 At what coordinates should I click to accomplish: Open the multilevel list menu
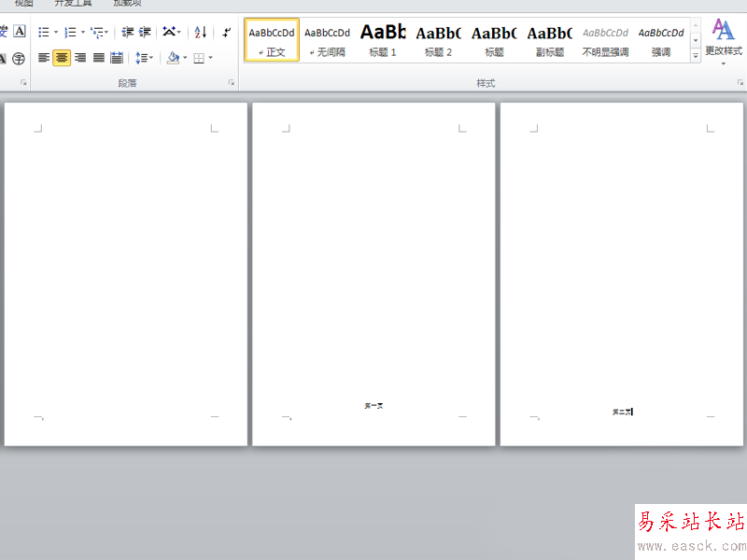pyautogui.click(x=99, y=33)
